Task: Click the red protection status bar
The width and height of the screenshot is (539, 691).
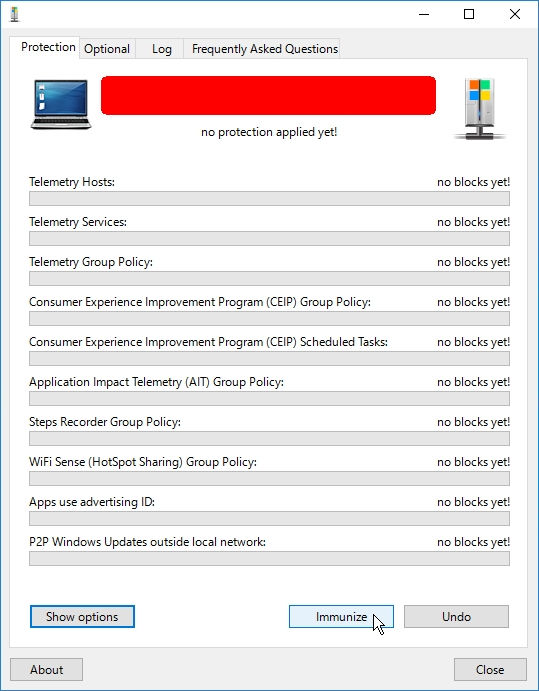Action: point(268,95)
